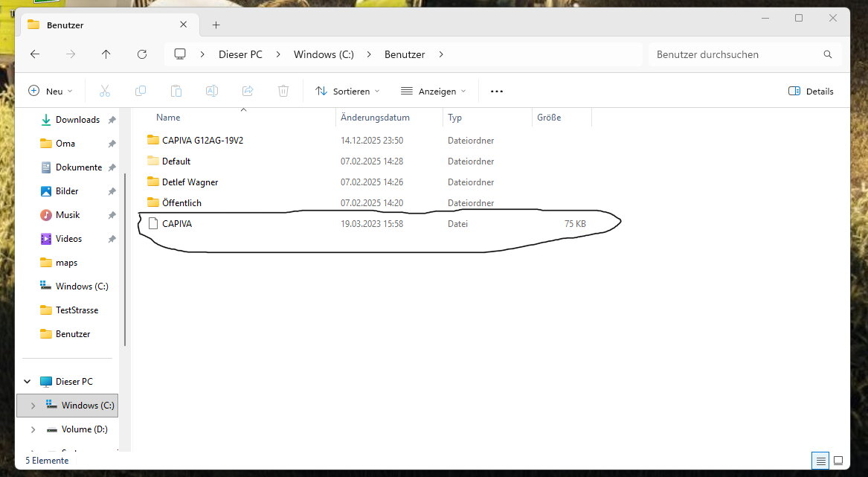Go up one folder level
The width and height of the screenshot is (868, 477).
click(106, 54)
